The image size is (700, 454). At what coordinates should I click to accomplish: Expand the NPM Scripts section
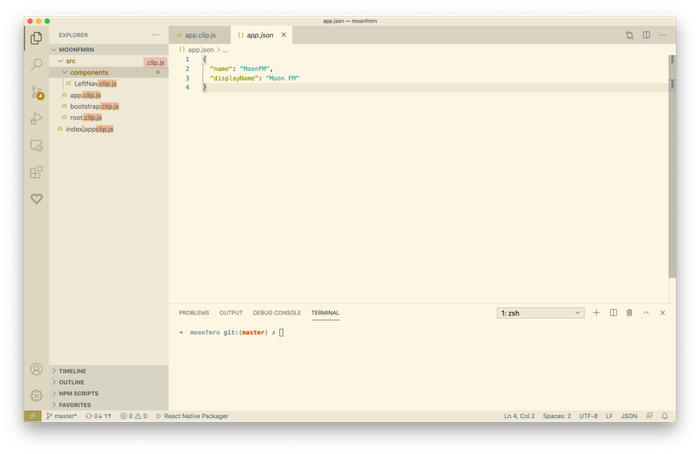78,393
